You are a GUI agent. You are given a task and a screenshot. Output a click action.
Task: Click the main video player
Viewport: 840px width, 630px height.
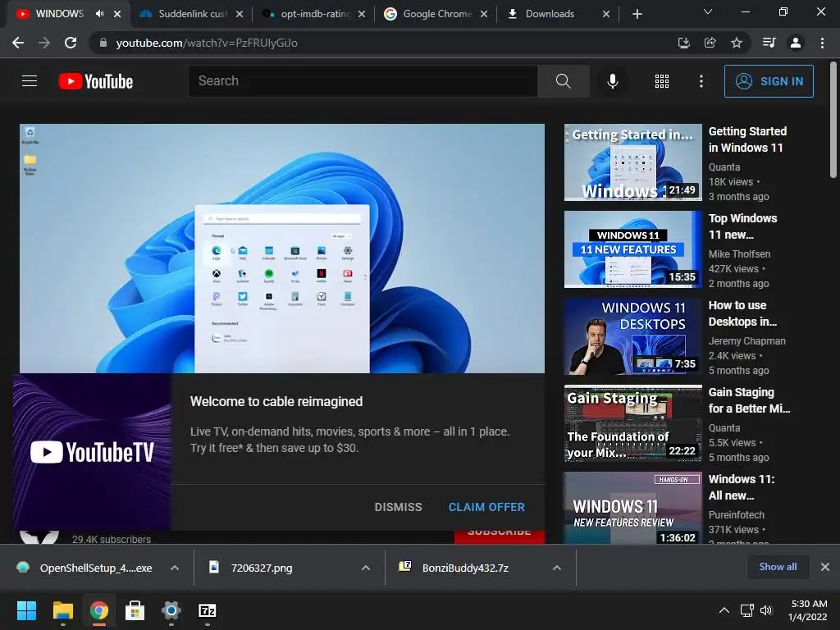click(x=282, y=249)
